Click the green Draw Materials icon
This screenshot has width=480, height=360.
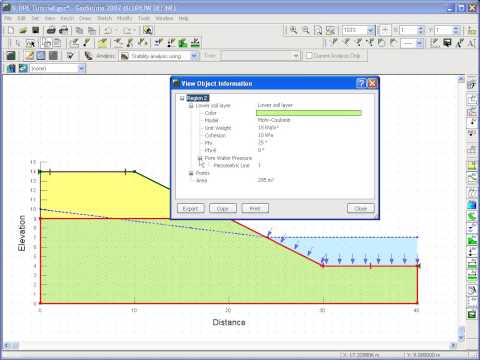[183, 43]
